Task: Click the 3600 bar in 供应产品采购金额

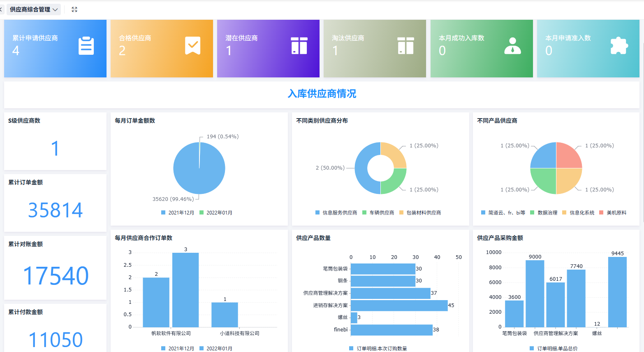Action: 514,314
